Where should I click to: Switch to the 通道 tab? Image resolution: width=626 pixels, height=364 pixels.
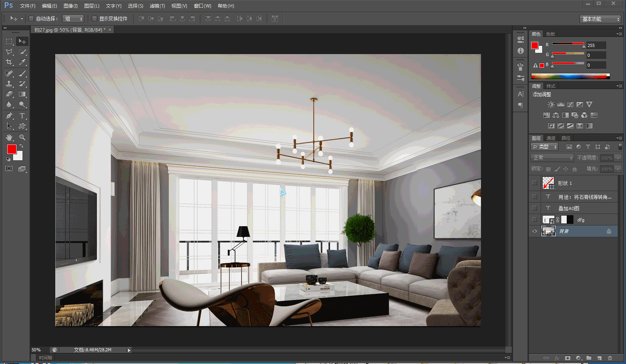click(551, 138)
